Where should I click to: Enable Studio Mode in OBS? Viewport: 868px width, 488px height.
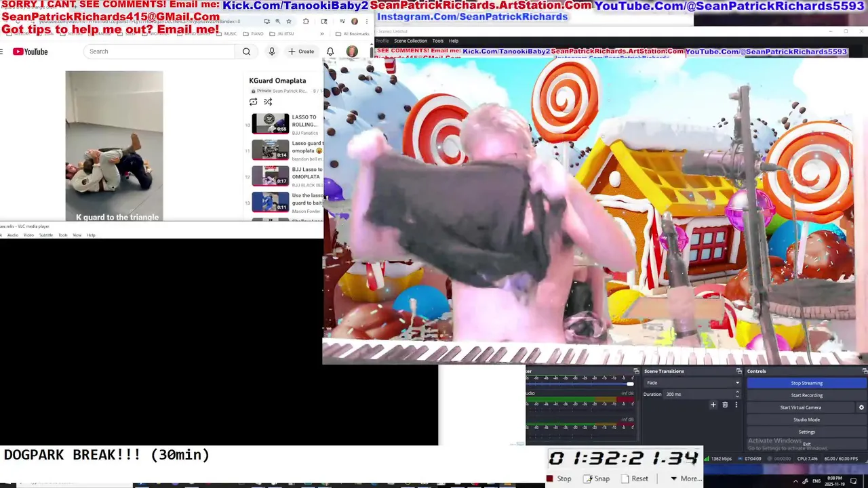coord(806,420)
